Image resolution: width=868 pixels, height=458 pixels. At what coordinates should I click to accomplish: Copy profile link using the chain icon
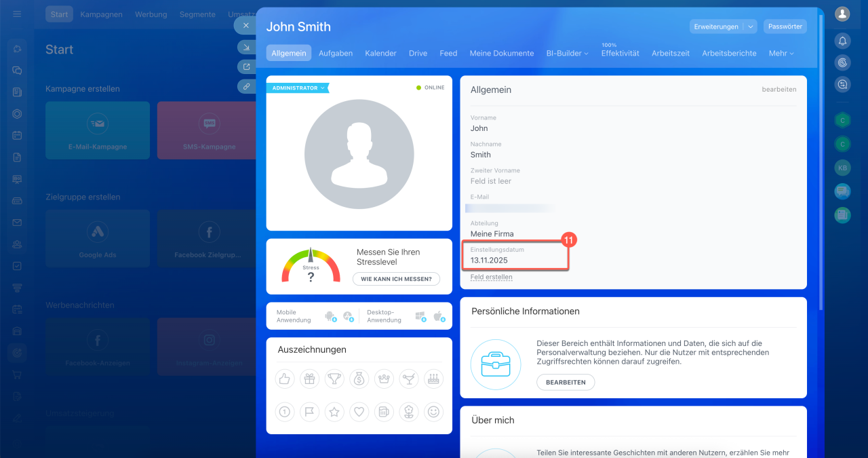(x=246, y=86)
